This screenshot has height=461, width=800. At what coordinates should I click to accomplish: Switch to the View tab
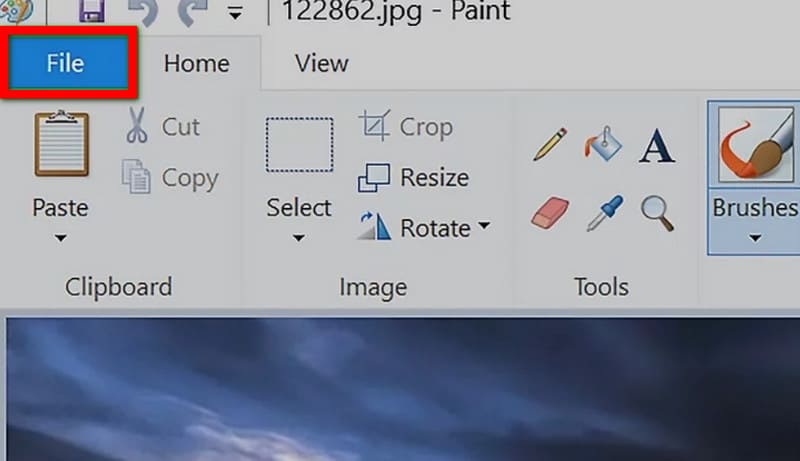tap(322, 64)
